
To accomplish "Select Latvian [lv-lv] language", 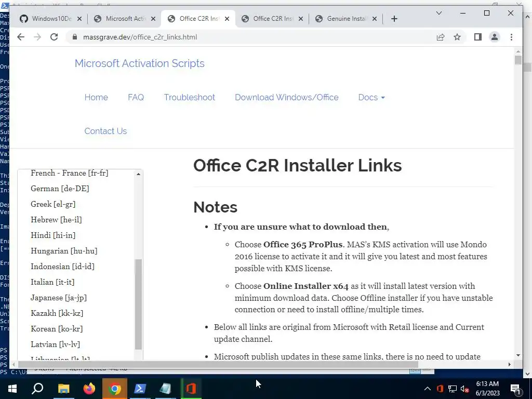I will click(x=55, y=345).
